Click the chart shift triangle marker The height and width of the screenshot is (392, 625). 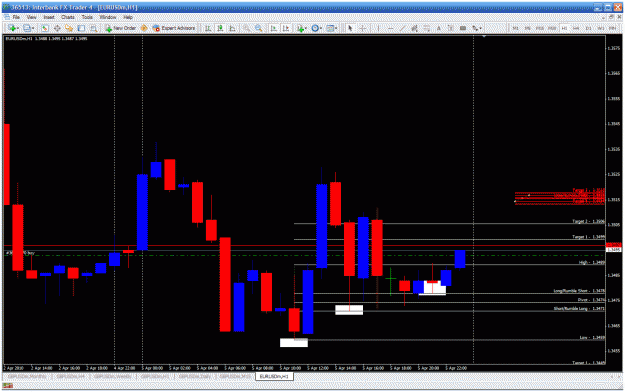(x=484, y=37)
